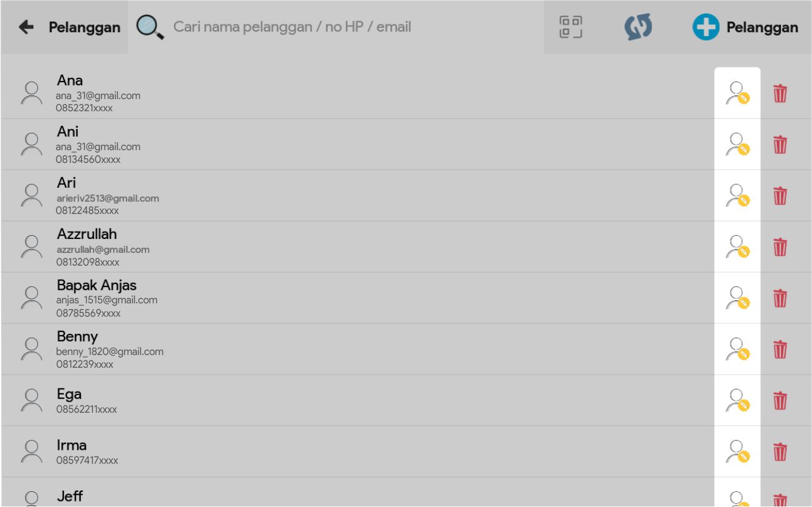This screenshot has height=507, width=812.
Task: Open the QR code scanner
Action: 570,27
